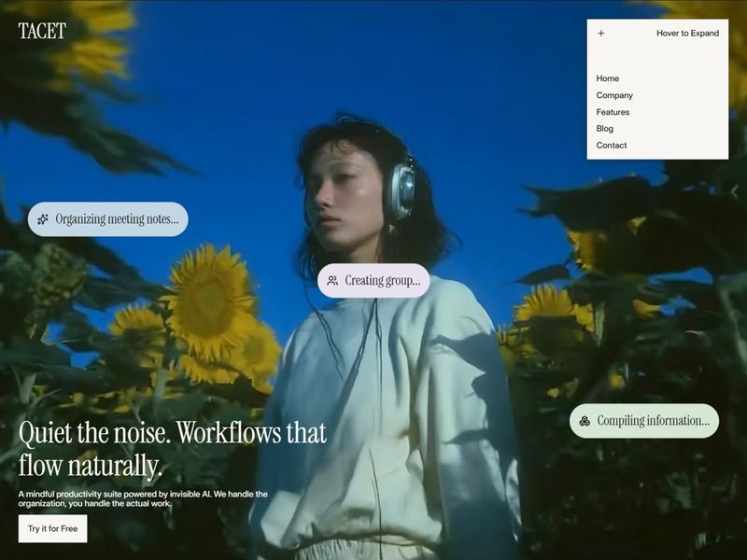Click the Quiet the noise headline
747x560 pixels.
tap(173, 449)
